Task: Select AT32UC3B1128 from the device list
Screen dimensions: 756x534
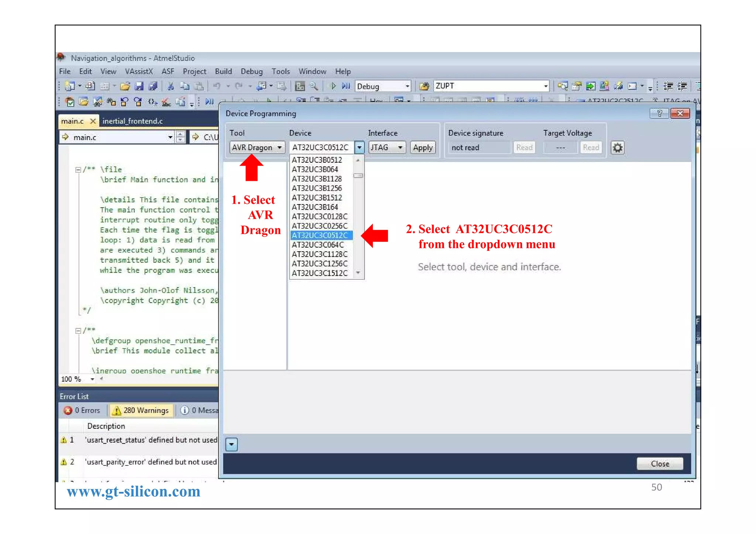Action: (x=317, y=179)
